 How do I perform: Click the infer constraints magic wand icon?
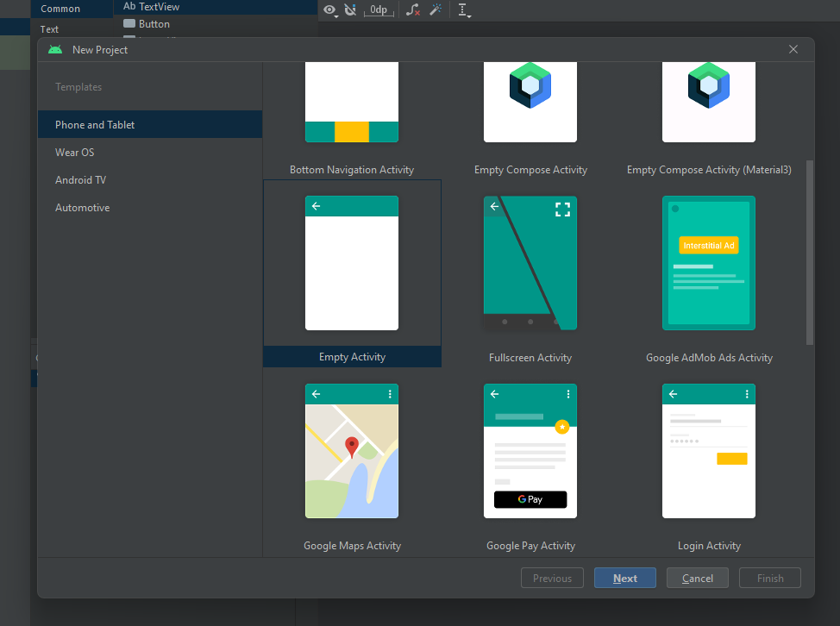click(436, 9)
